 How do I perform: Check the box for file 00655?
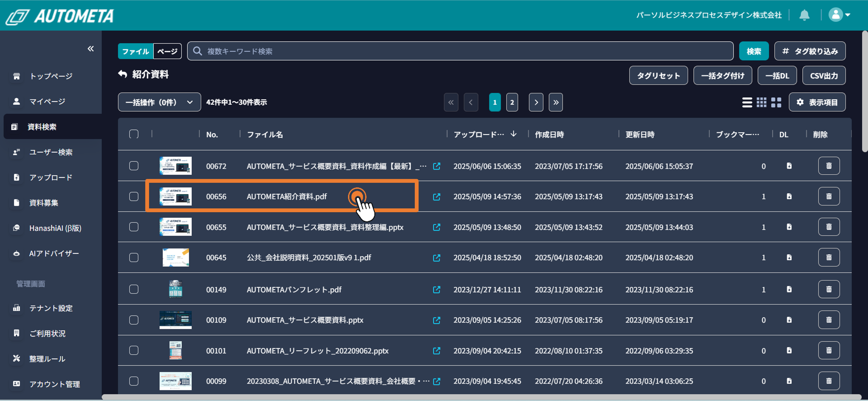134,227
